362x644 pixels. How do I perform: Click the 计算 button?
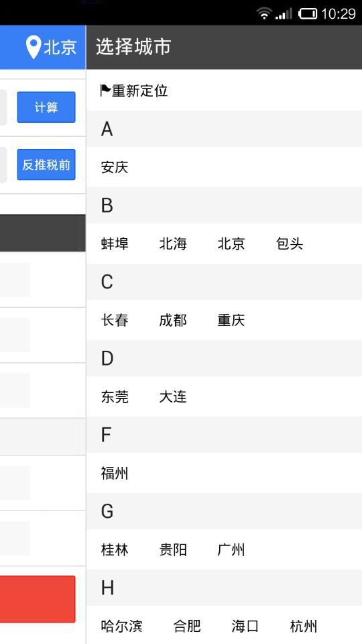[46, 107]
